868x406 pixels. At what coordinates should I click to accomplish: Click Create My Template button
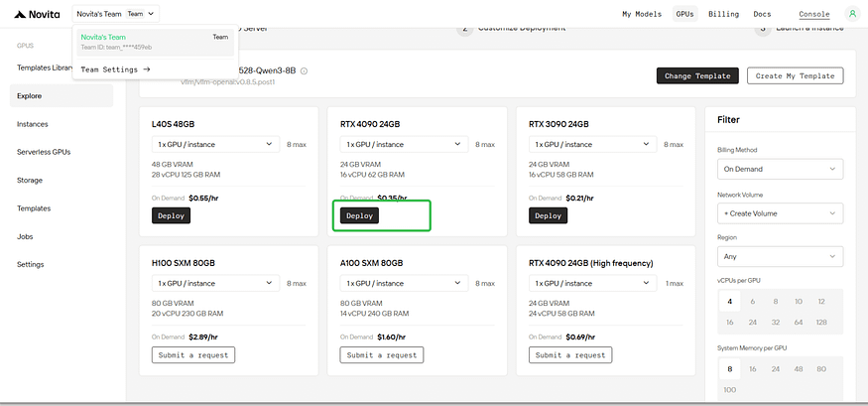point(795,75)
